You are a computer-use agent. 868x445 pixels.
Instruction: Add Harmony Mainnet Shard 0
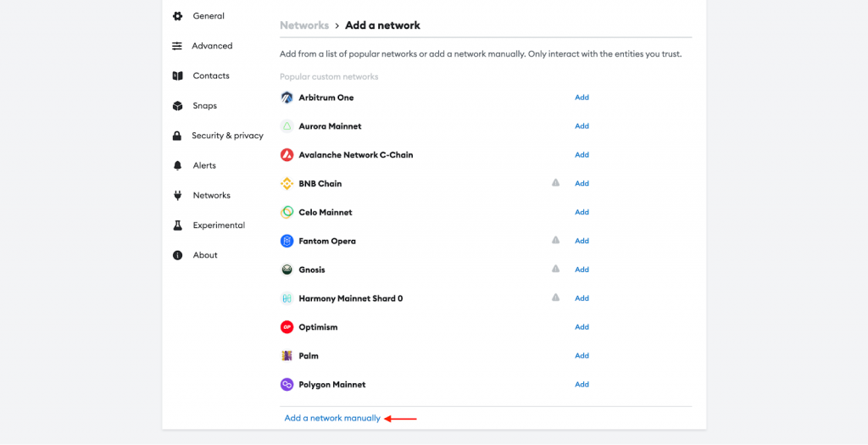pyautogui.click(x=581, y=298)
